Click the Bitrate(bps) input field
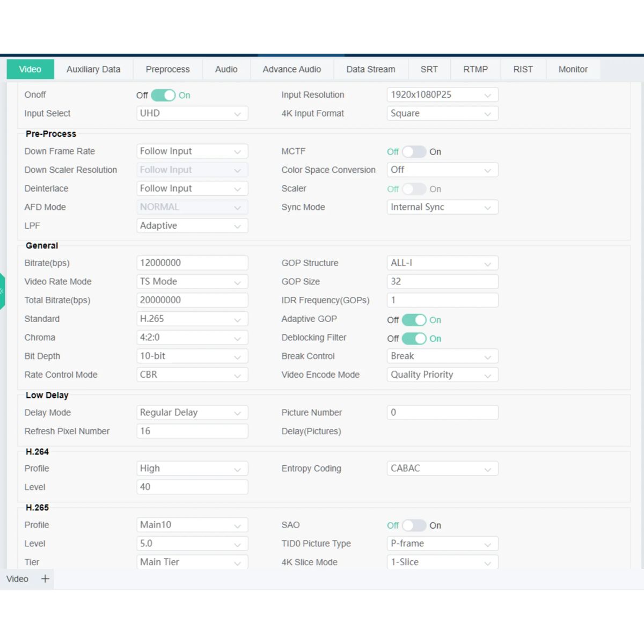Image resolution: width=644 pixels, height=644 pixels. pyautogui.click(x=192, y=263)
